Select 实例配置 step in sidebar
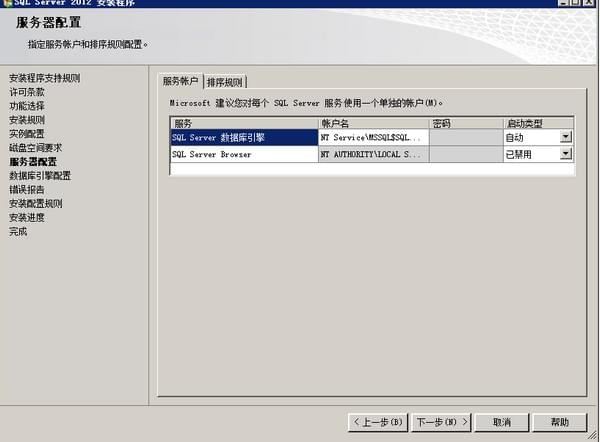The width and height of the screenshot is (600, 442). pos(27,134)
